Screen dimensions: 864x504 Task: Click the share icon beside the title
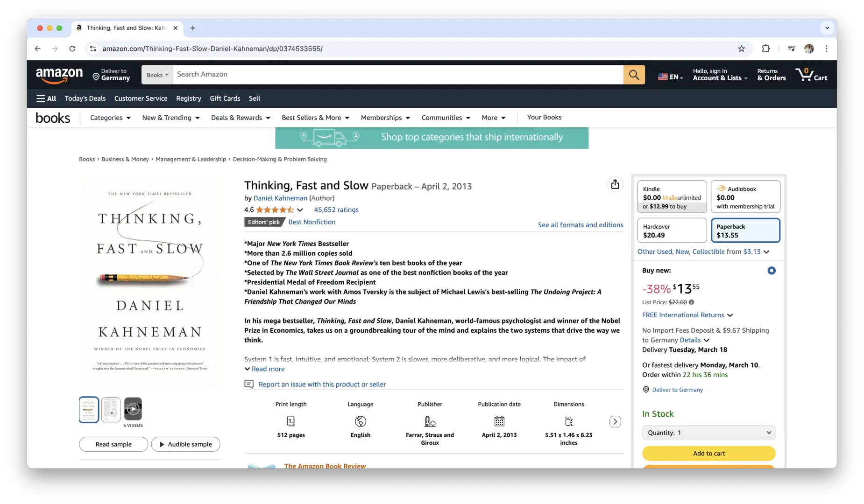(x=615, y=184)
